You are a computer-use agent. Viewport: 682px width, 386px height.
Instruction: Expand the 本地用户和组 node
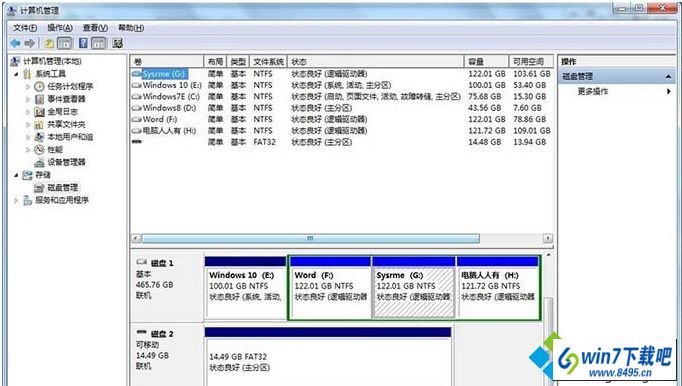pyautogui.click(x=28, y=137)
